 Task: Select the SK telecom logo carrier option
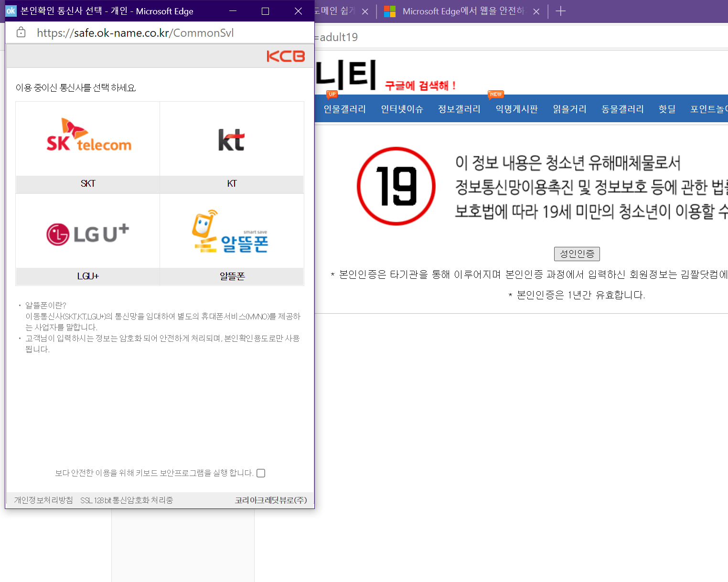pos(89,135)
